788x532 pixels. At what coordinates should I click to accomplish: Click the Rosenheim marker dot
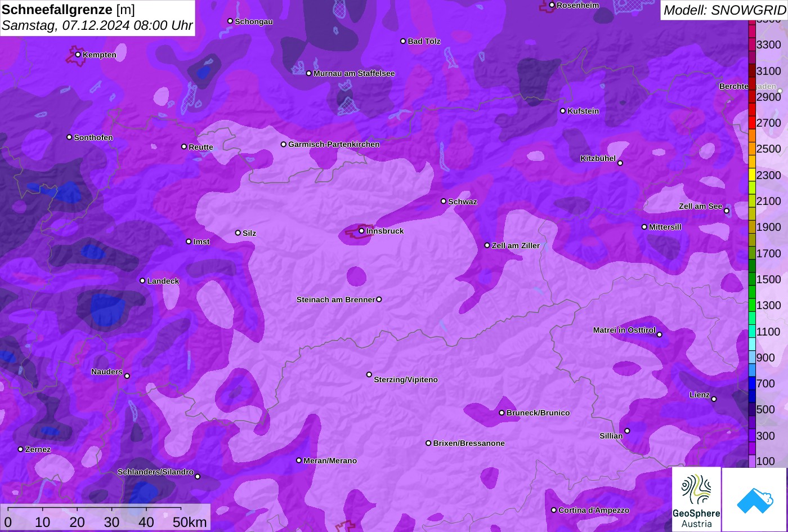point(552,5)
